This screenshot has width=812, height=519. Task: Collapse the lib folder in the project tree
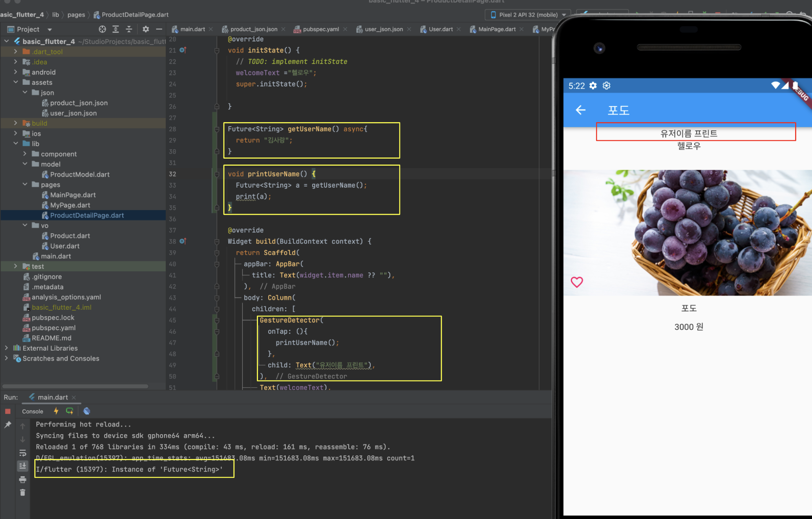click(x=16, y=144)
